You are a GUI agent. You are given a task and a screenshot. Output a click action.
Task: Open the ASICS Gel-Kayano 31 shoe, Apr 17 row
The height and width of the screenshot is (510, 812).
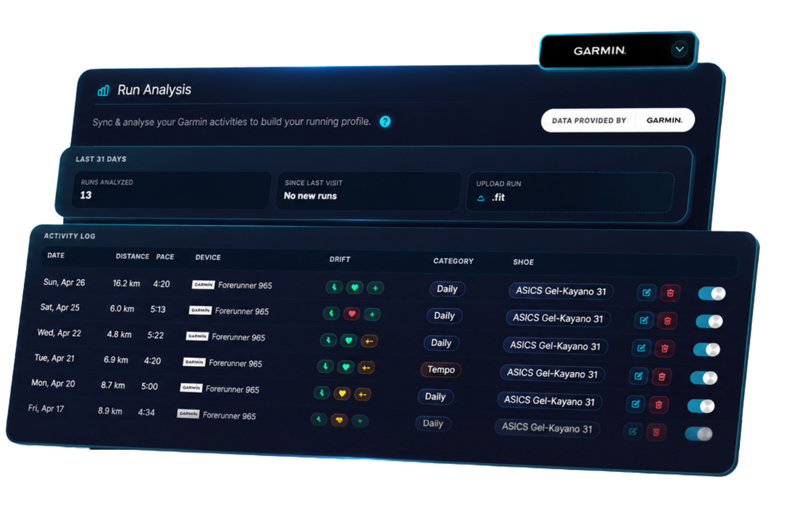pos(547,428)
